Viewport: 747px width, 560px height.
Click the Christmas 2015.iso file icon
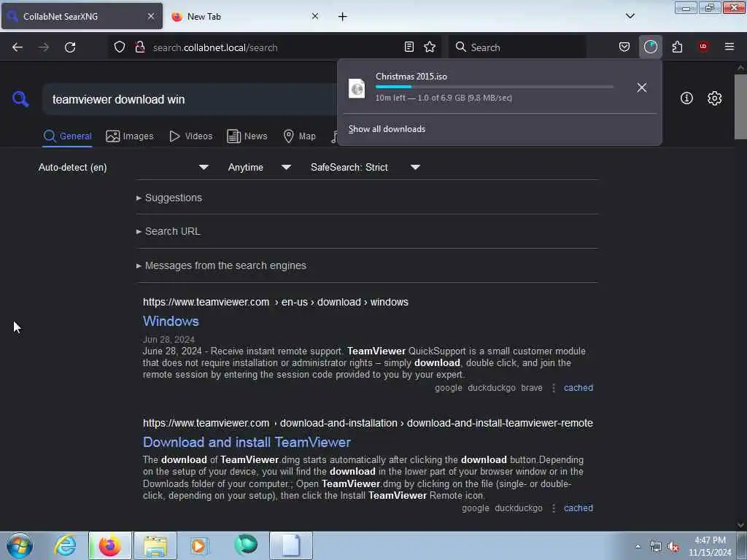coord(357,88)
